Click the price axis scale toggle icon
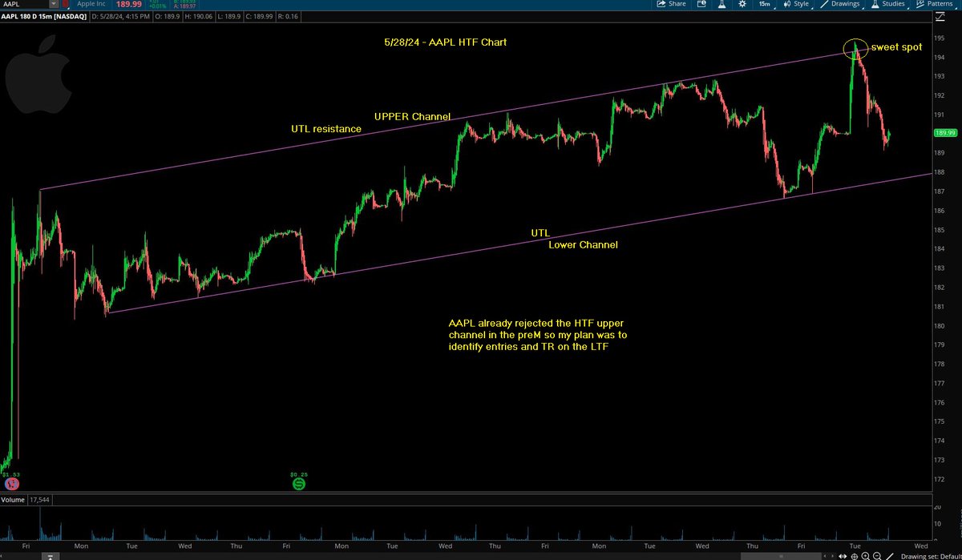 [940, 18]
